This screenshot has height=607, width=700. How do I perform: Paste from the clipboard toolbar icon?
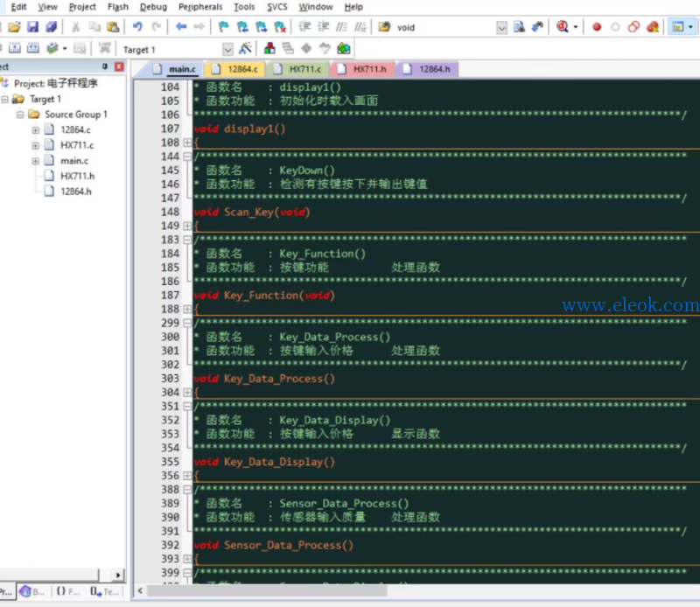114,27
